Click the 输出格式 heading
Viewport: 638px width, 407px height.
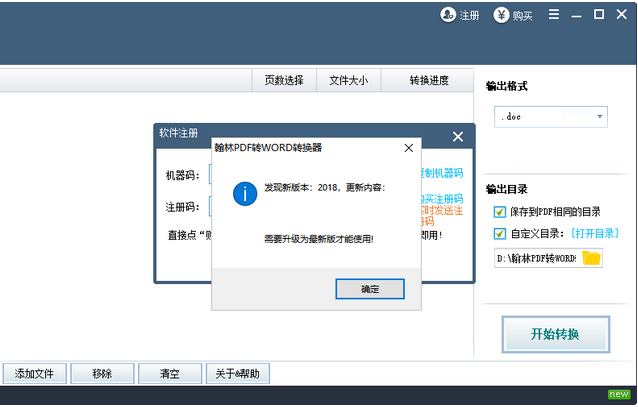pyautogui.click(x=507, y=86)
